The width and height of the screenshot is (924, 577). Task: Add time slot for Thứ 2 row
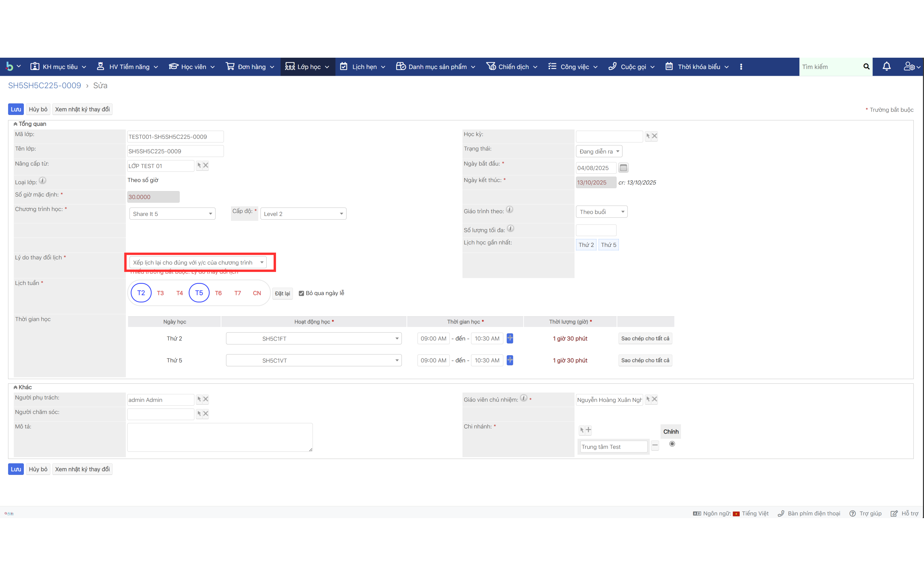510,338
